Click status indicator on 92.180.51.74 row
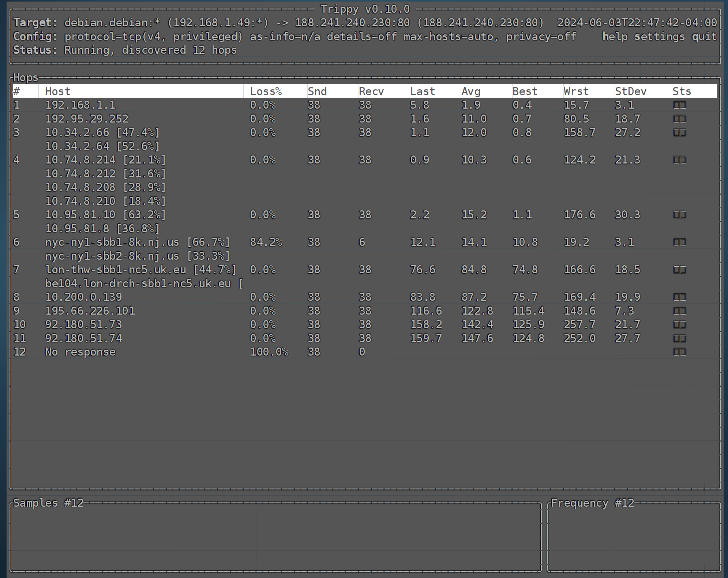 pyautogui.click(x=679, y=339)
